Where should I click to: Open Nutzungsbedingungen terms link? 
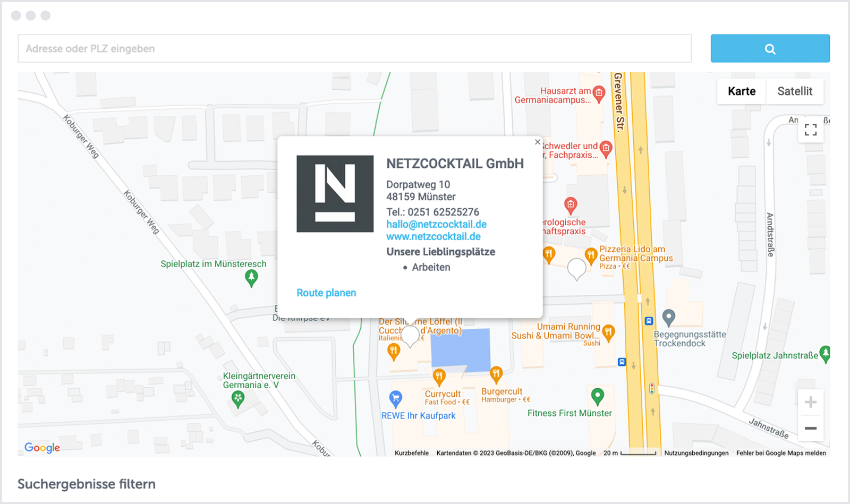point(696,453)
